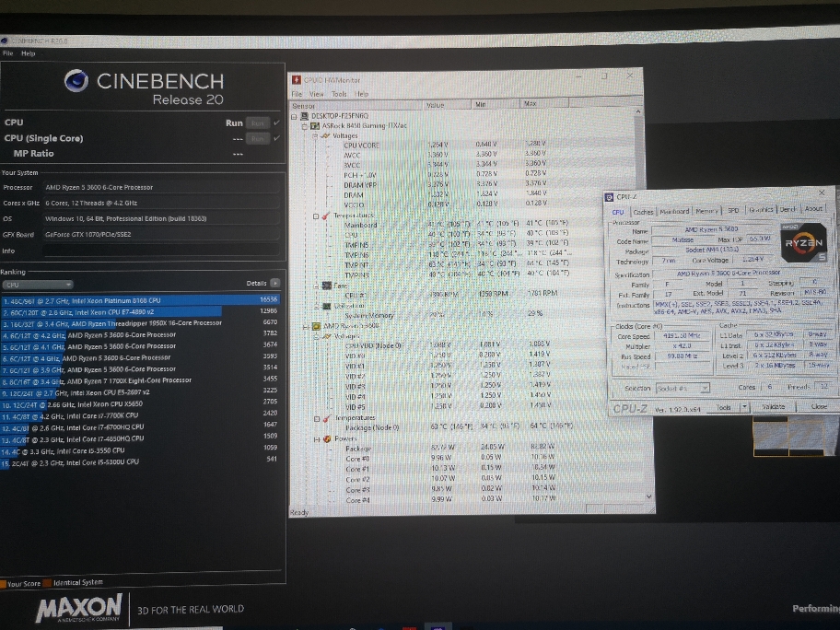Click the thermometer icon next to mainboard Temperatures

326,216
